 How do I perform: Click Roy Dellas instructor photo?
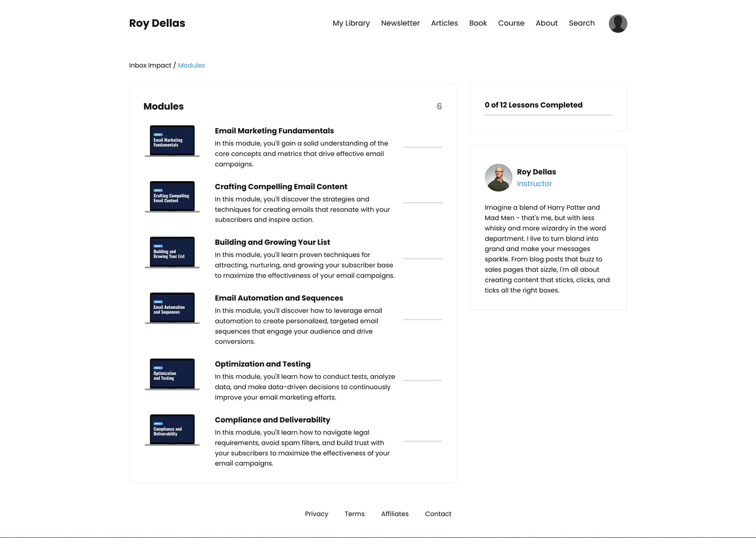[x=498, y=177]
